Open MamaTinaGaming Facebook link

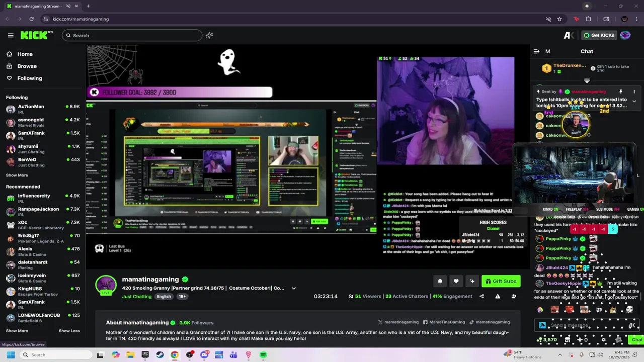pyautogui.click(x=444, y=322)
